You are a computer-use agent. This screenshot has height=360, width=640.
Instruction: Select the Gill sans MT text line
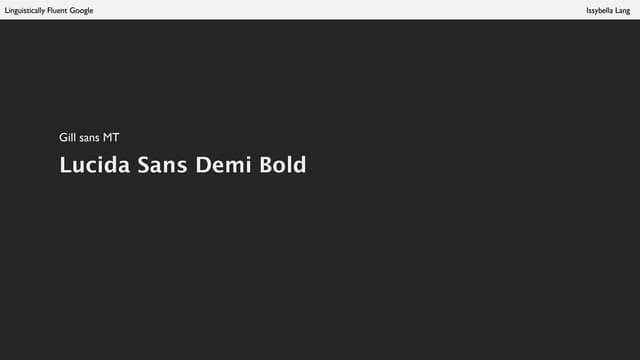[89, 138]
